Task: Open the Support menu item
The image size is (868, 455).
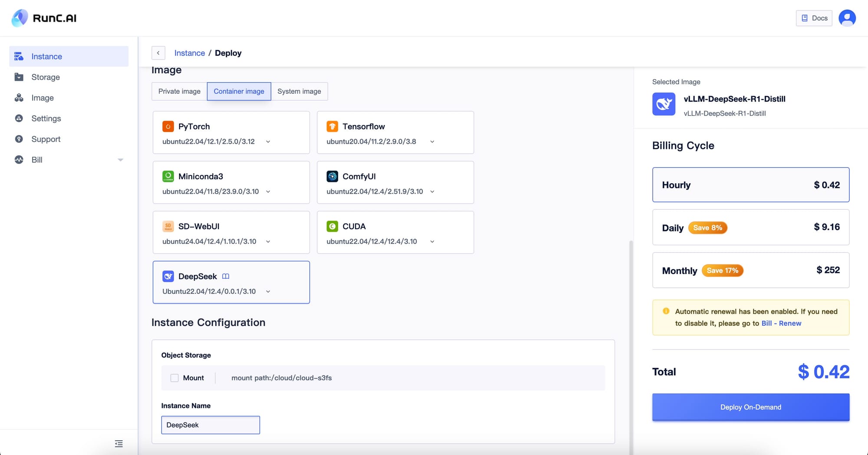Action: pos(69,139)
